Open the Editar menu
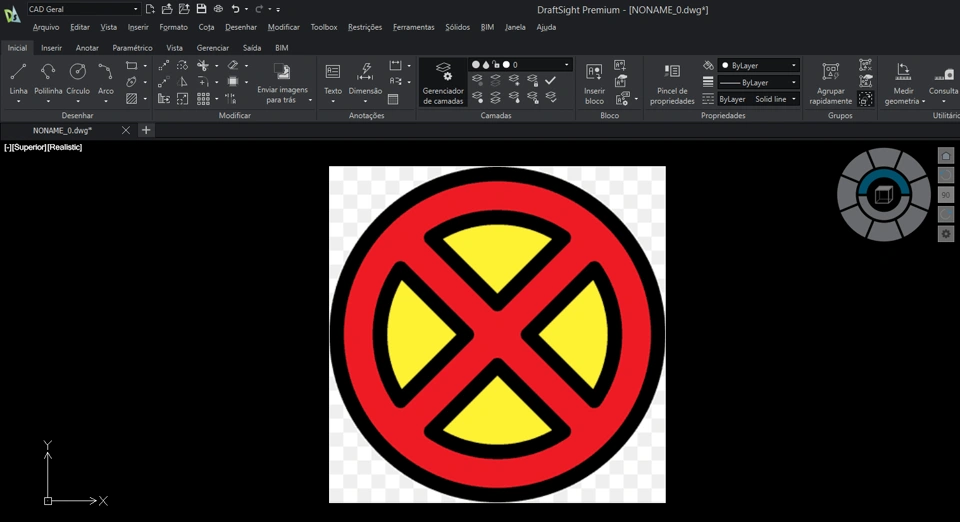Viewport: 960px width, 522px height. click(x=80, y=27)
